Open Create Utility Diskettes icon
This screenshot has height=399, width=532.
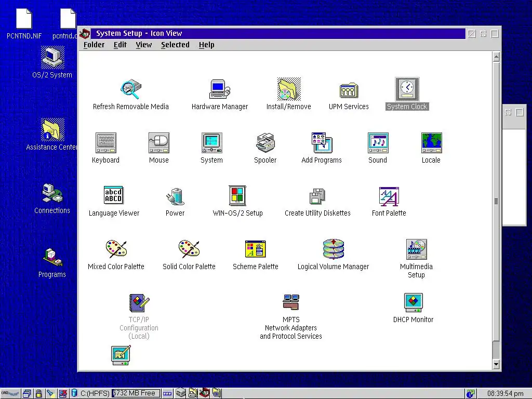(317, 196)
